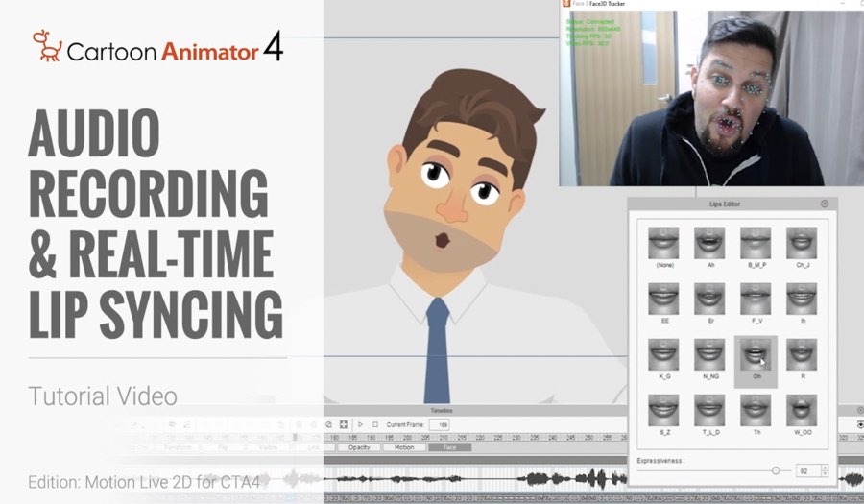Close the Lips Editor panel
This screenshot has height=504, width=864.
coord(825,204)
